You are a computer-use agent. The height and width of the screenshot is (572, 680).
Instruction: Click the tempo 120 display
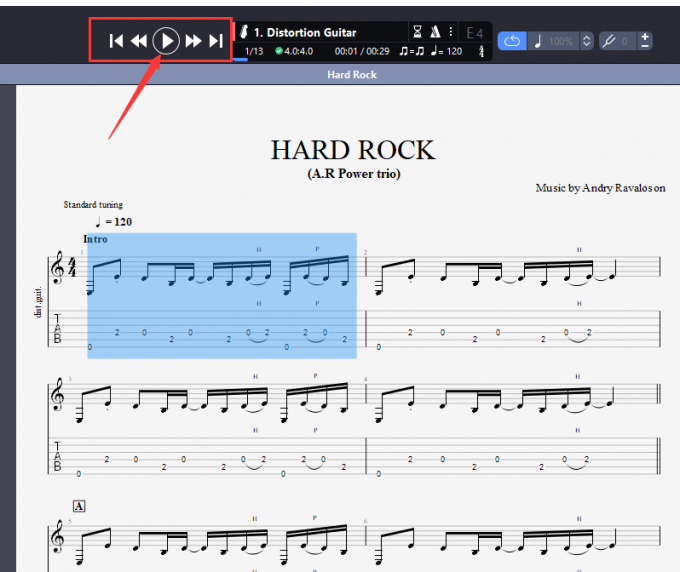coord(446,51)
